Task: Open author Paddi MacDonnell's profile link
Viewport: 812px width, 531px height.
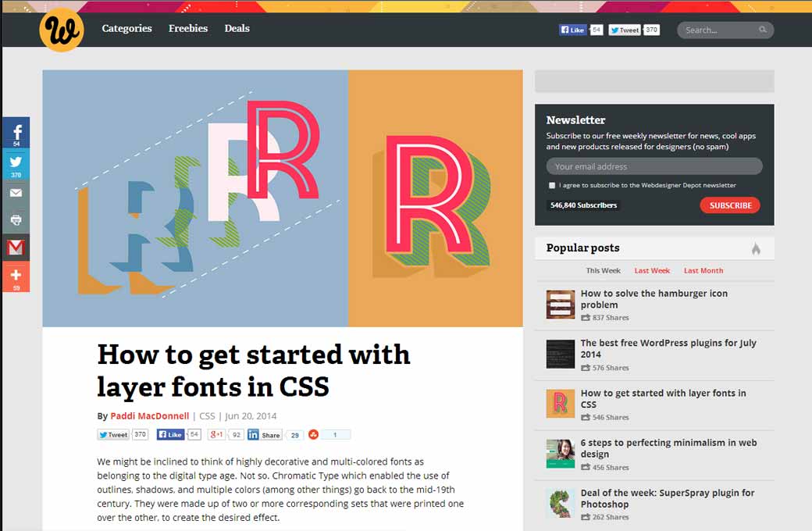Action: pos(149,416)
